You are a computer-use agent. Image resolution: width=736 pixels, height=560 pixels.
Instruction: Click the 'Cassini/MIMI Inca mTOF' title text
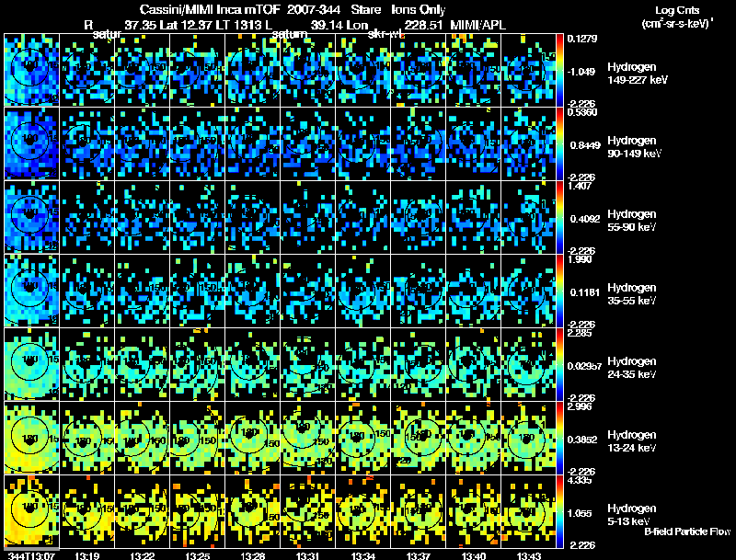pyautogui.click(x=210, y=10)
